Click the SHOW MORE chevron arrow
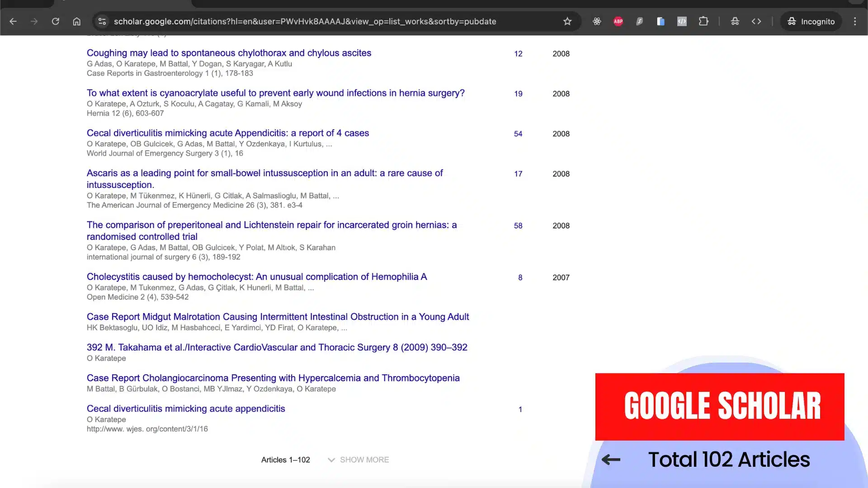Viewport: 868px width, 488px height. (331, 460)
